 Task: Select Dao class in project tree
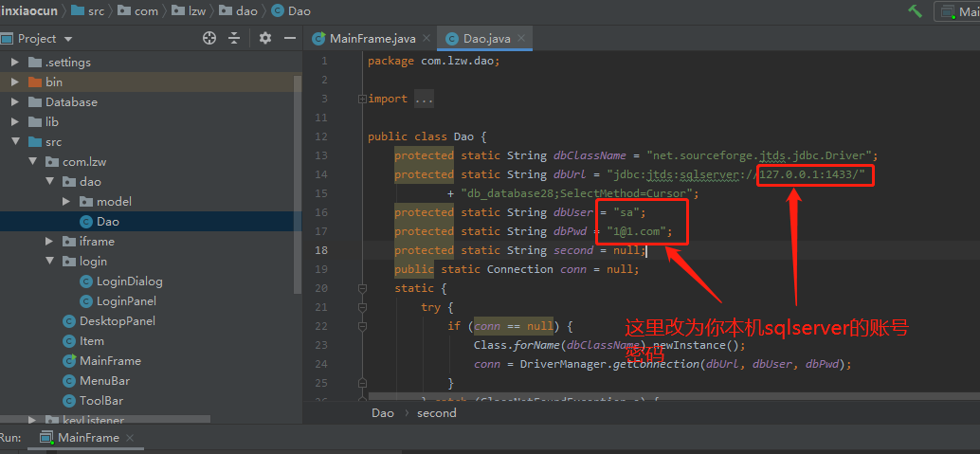coord(107,222)
